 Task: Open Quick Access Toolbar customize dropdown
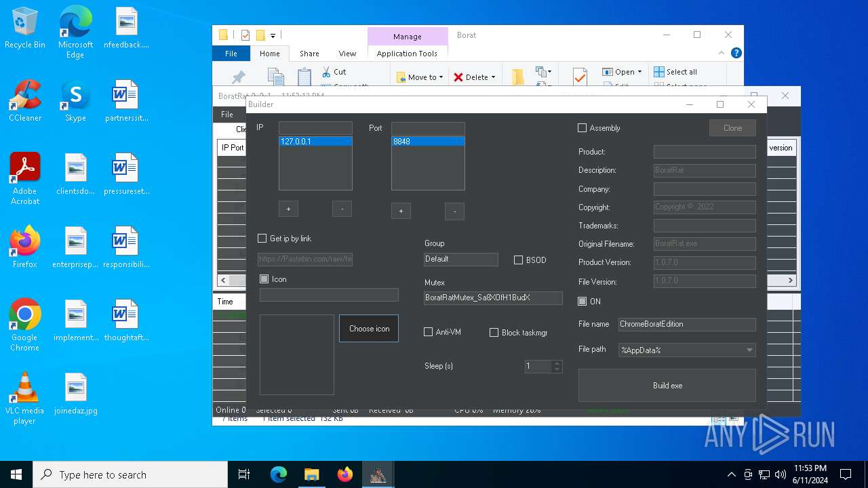pyautogui.click(x=273, y=35)
